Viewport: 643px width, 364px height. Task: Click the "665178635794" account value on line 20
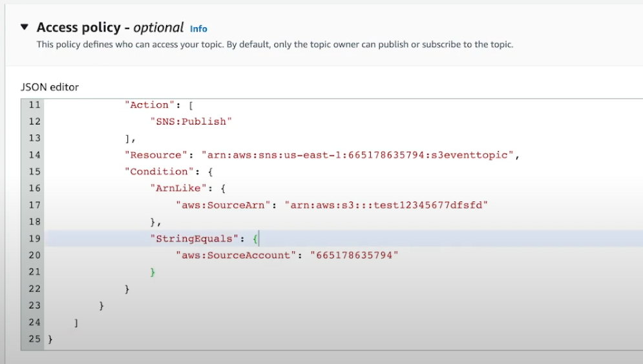coord(354,256)
